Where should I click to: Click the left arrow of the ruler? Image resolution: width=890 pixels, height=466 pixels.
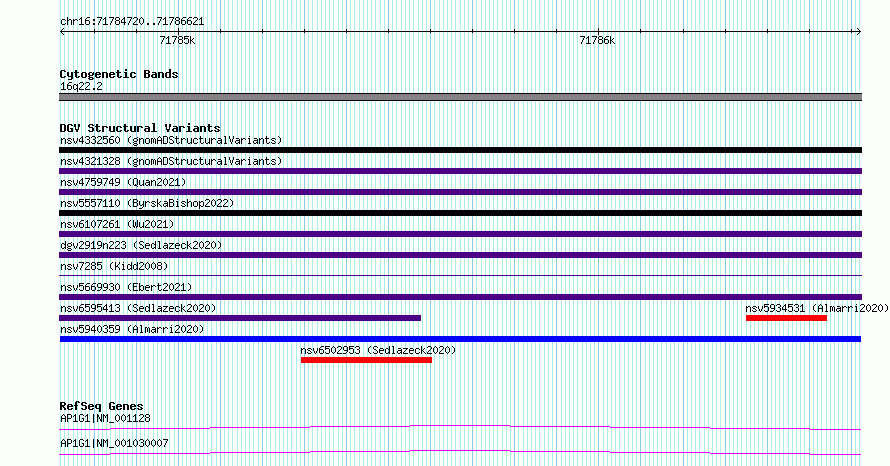click(x=62, y=31)
